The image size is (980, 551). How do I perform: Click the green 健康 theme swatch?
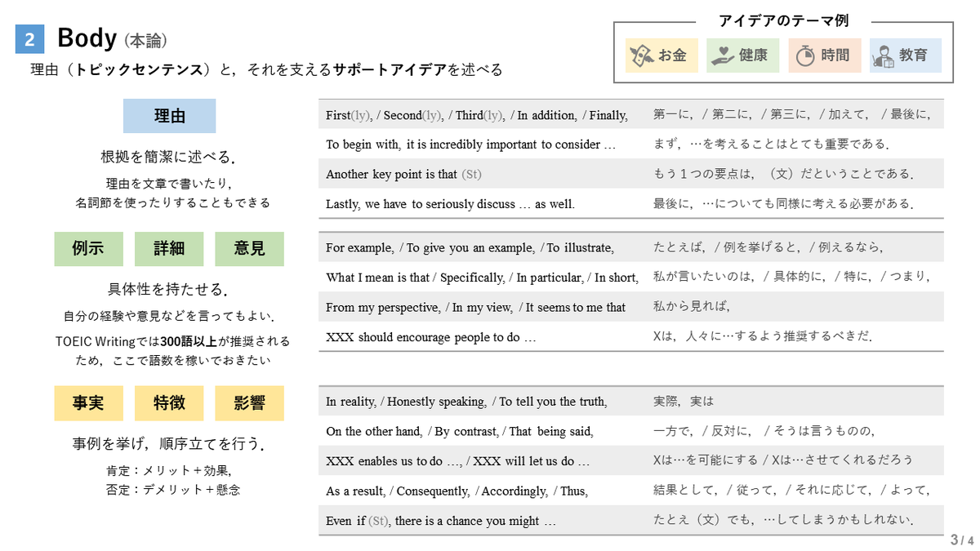click(742, 56)
